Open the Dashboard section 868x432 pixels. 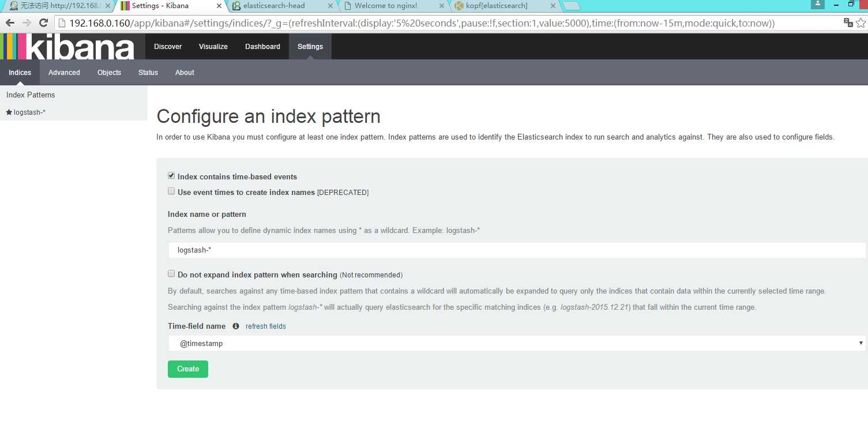tap(262, 47)
